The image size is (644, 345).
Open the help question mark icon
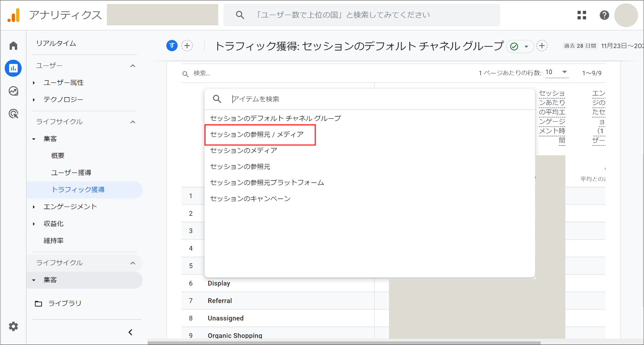click(604, 15)
